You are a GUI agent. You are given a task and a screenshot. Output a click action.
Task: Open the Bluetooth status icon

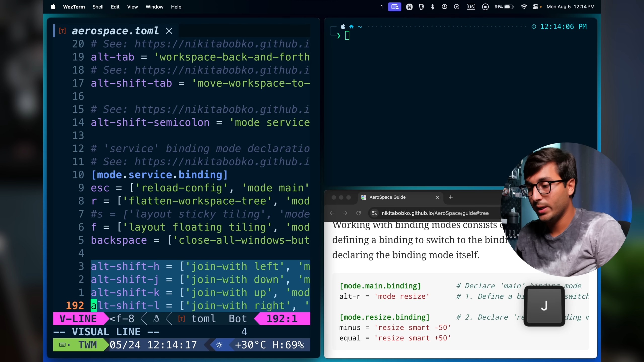432,7
